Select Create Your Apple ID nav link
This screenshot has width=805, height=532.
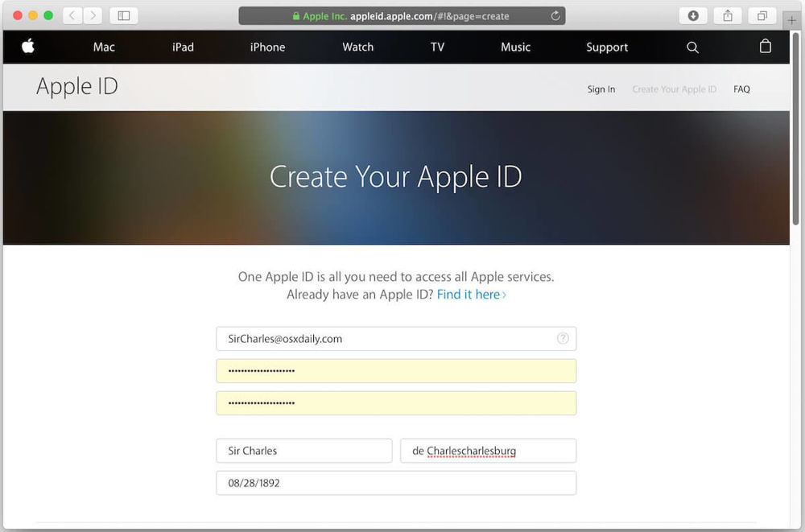[674, 89]
